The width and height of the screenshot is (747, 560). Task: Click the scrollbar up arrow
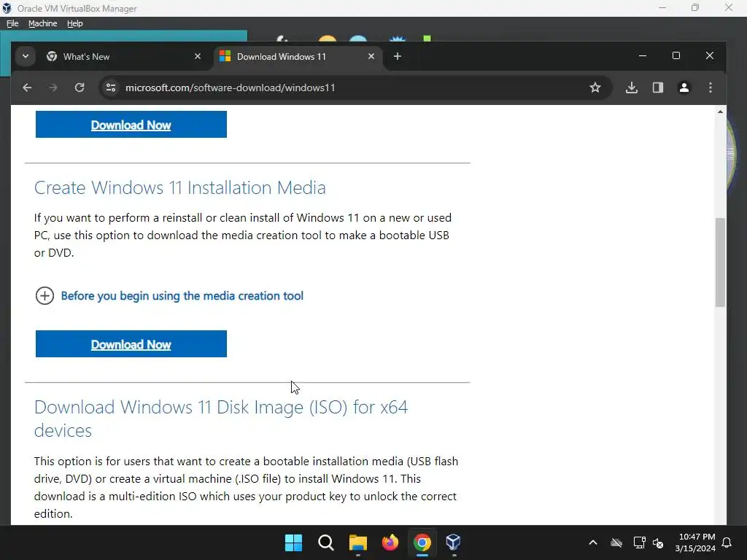[x=720, y=112]
